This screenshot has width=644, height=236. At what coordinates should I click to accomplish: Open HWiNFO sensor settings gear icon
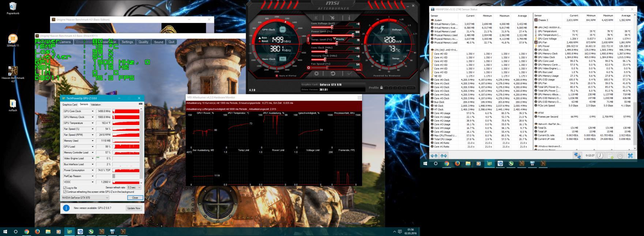point(620,156)
